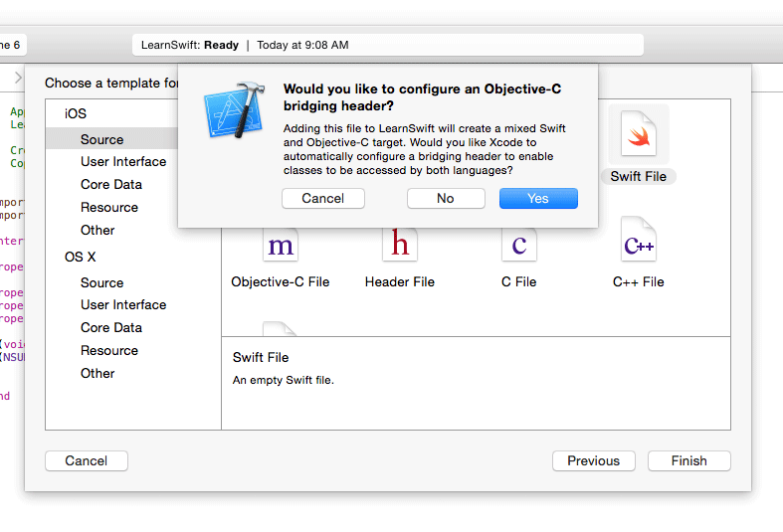Select Core Data under iOS
Image resolution: width=783 pixels, height=532 pixels.
(111, 184)
